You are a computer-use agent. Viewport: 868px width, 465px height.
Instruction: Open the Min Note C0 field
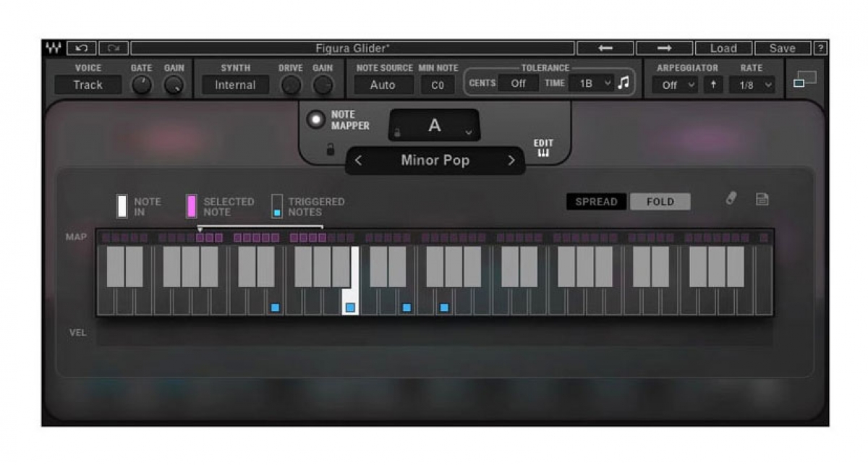438,85
